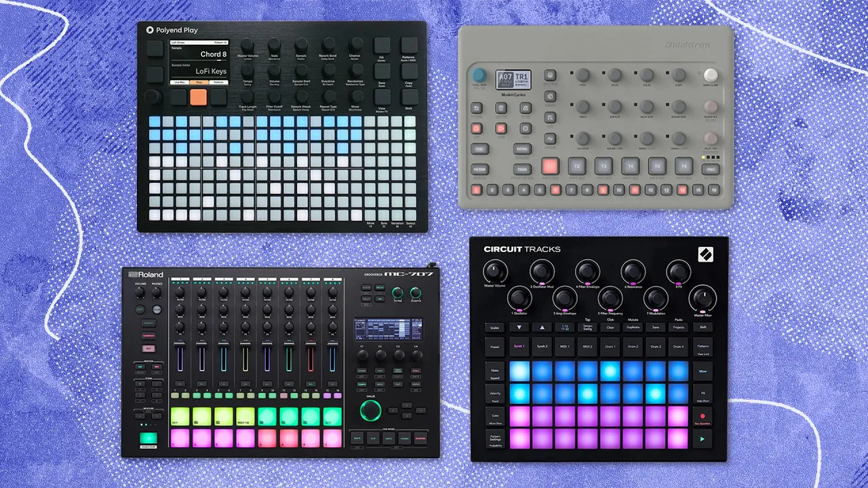Click the Roland MC-707 display screen
This screenshot has width=868, height=488.
click(388, 330)
